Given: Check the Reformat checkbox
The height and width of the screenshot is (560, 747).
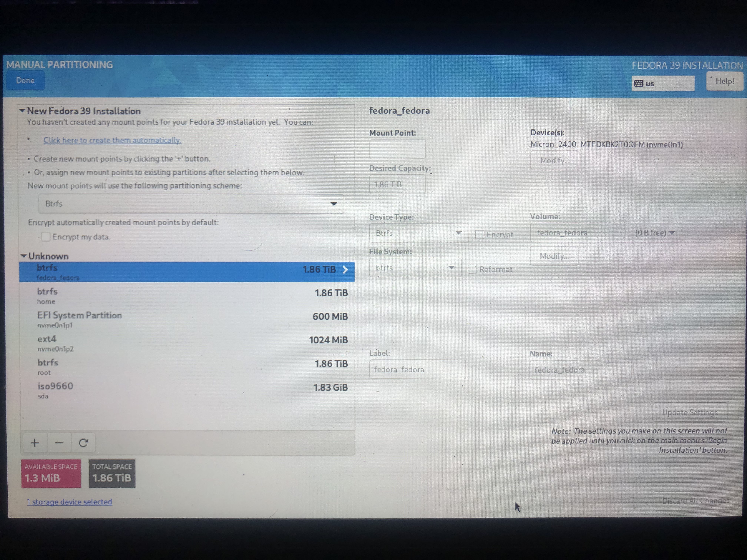Looking at the screenshot, I should (x=472, y=269).
